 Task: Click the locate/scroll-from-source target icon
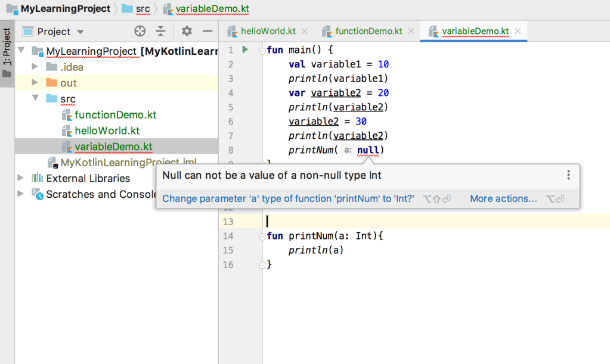point(140,32)
